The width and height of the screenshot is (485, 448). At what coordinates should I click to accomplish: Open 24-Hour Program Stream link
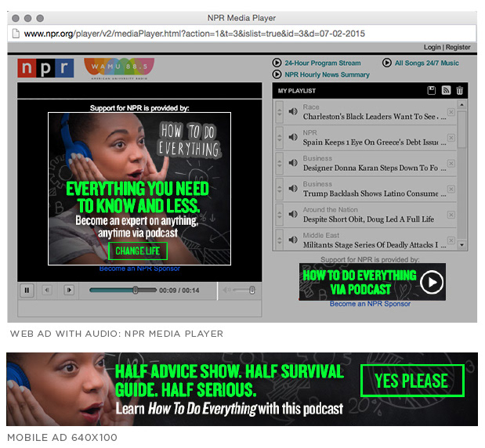point(323,63)
